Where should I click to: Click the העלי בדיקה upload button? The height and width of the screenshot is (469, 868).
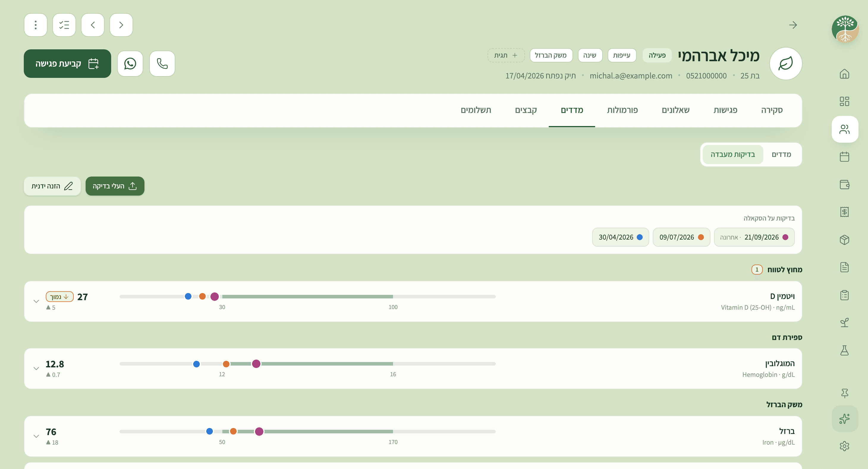coord(115,186)
